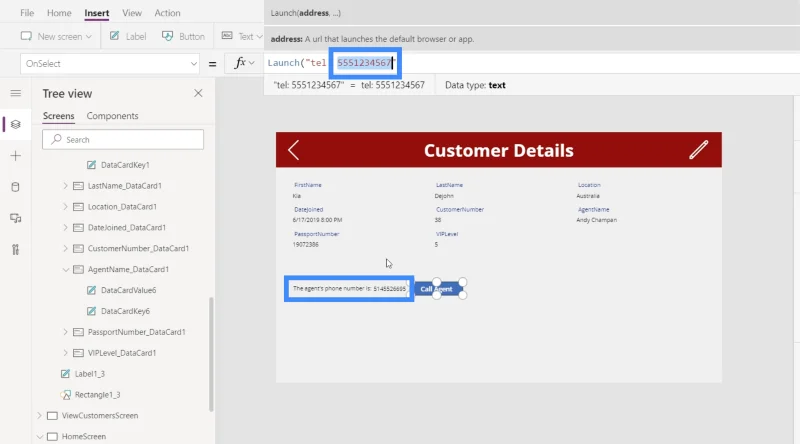Select LastName_DataCard1 tree item

(124, 186)
